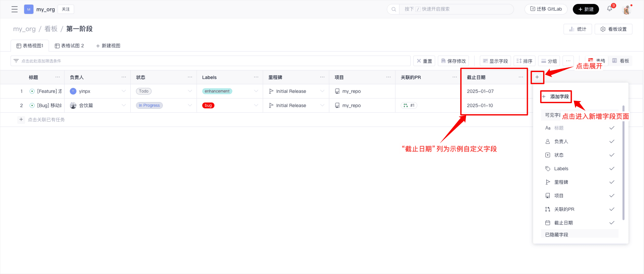Screen dimensions: 644x274
Task: Click 添加字段 to add a field
Action: pos(556,97)
